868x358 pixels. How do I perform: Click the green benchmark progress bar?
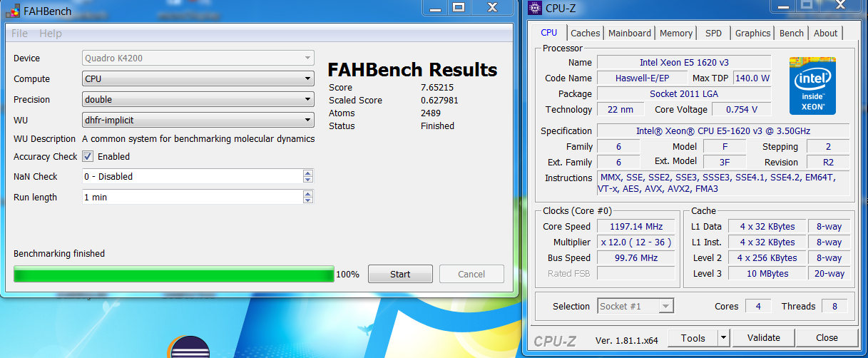[x=174, y=275]
